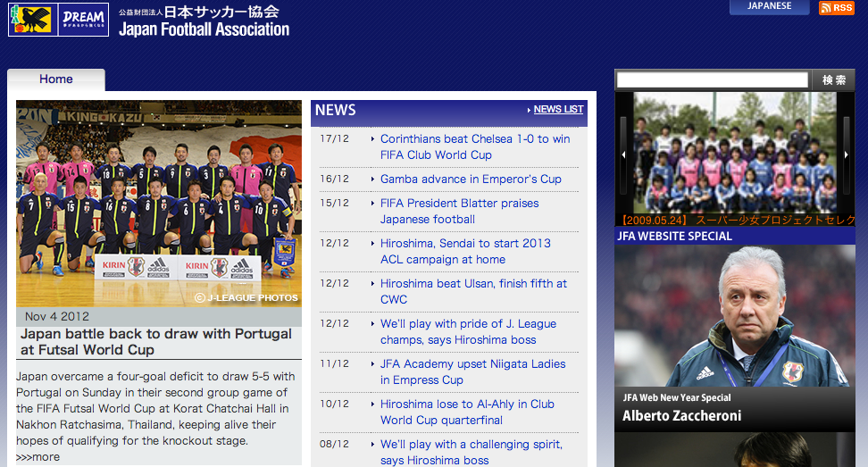Viewport: 868px width, 467px height.
Task: Click the >>>more link under futsal story
Action: coord(38,457)
